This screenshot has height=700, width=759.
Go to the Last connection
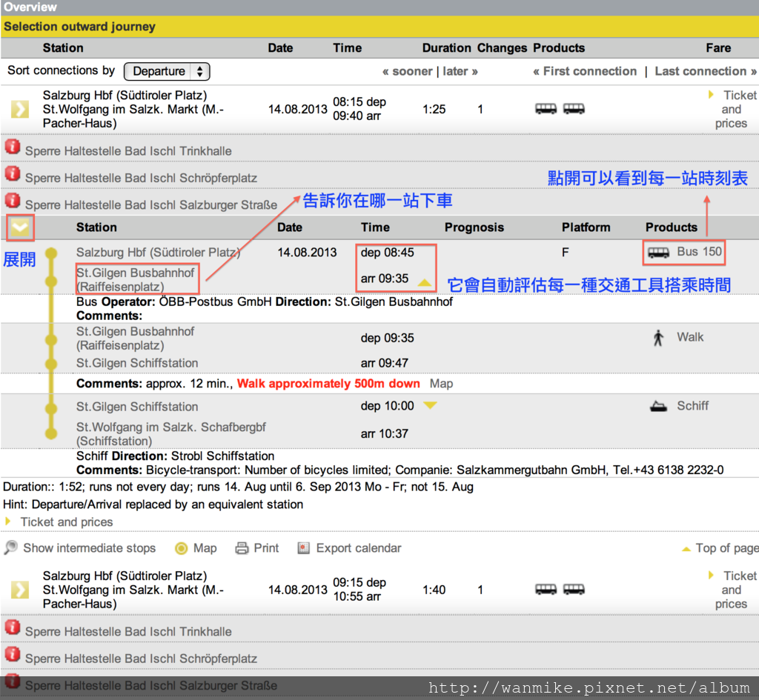click(x=706, y=71)
